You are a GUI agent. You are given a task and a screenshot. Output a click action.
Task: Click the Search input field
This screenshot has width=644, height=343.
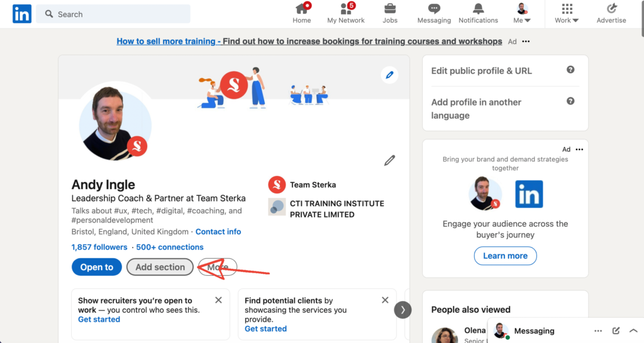point(113,14)
